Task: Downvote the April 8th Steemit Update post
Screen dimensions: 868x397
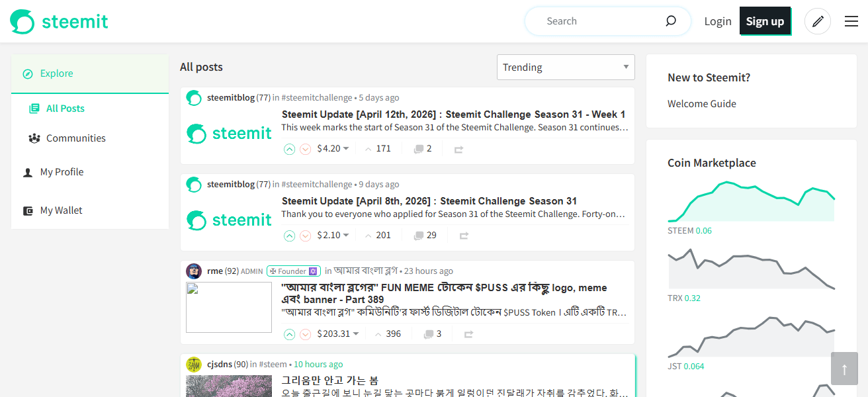Action: click(305, 236)
